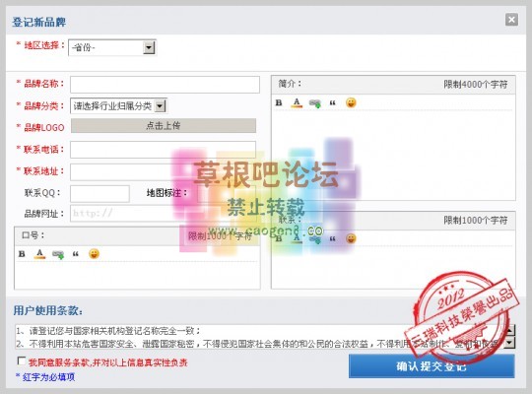Open font color tool in 口号 editor

click(39, 254)
